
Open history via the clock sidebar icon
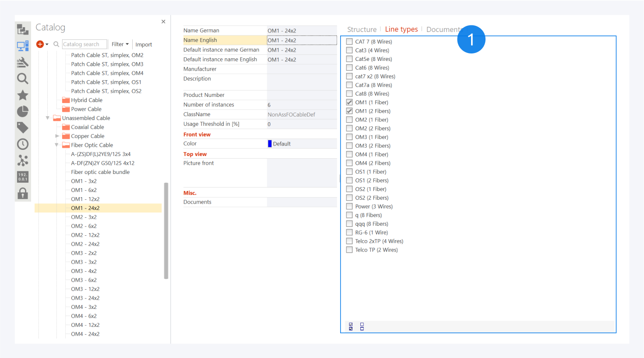click(x=23, y=144)
